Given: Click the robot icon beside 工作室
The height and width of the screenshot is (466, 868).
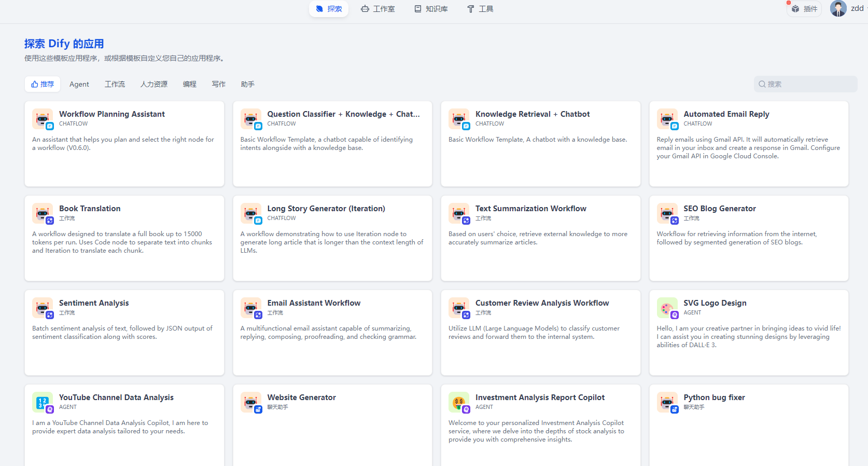Looking at the screenshot, I should (365, 9).
